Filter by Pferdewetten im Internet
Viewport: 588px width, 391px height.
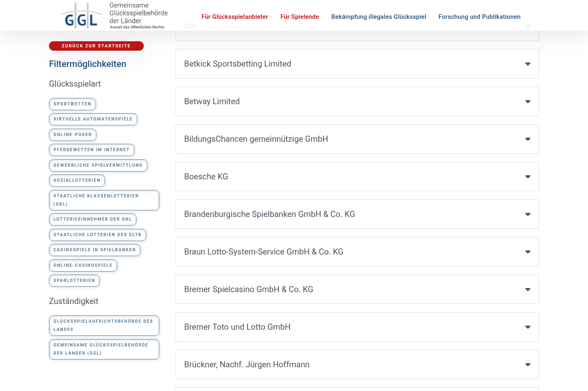pos(91,150)
